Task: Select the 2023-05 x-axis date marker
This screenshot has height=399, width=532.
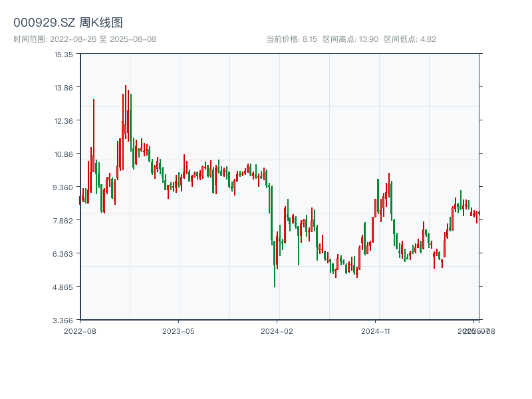Action: (178, 331)
